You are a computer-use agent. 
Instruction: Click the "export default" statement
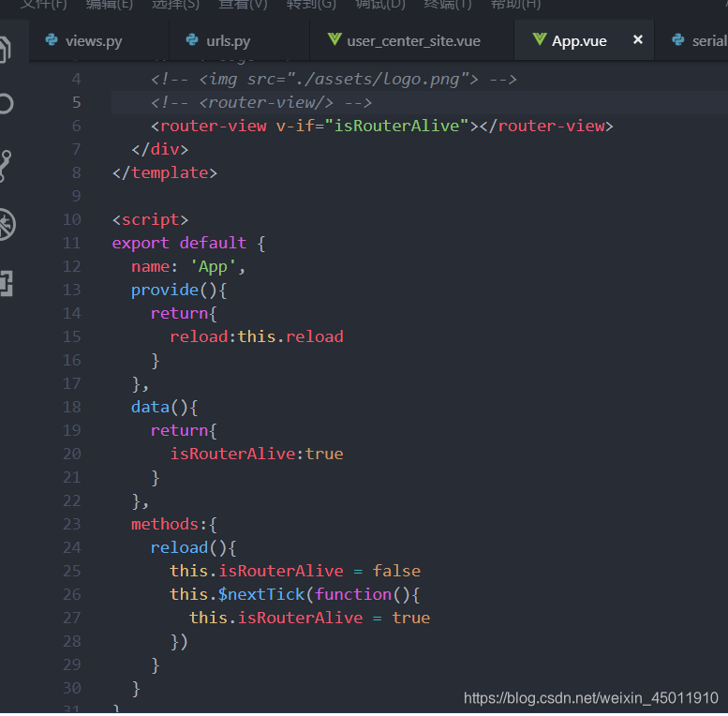pyautogui.click(x=179, y=244)
